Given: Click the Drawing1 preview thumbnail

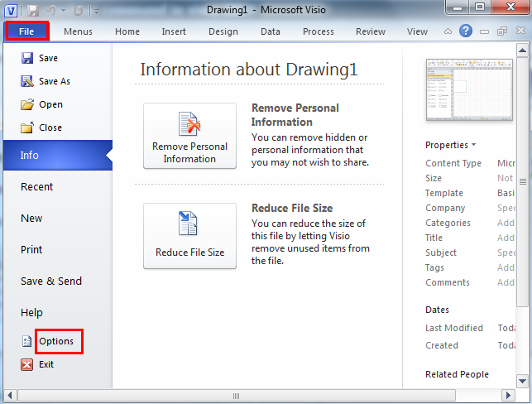Looking at the screenshot, I should coord(469,89).
